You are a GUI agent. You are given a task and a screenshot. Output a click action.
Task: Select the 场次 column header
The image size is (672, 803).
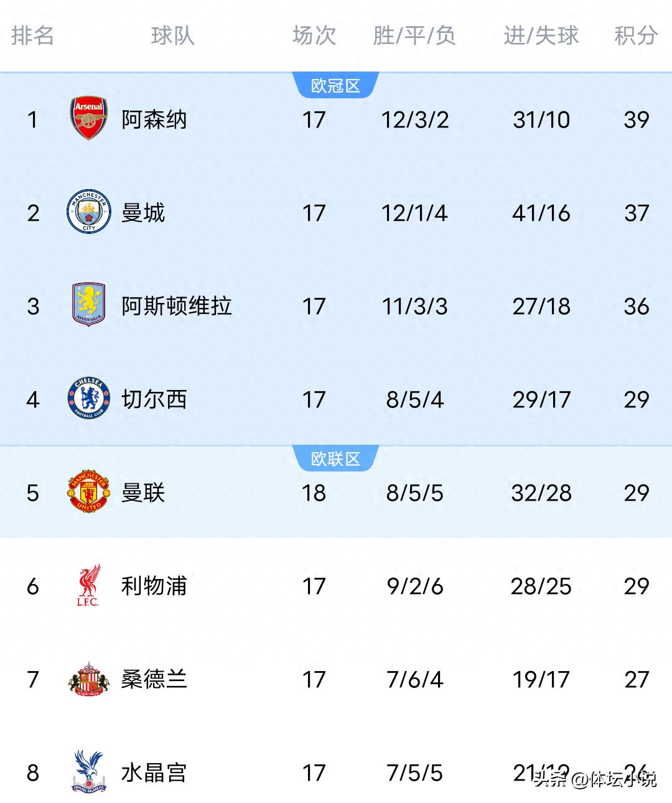point(314,35)
